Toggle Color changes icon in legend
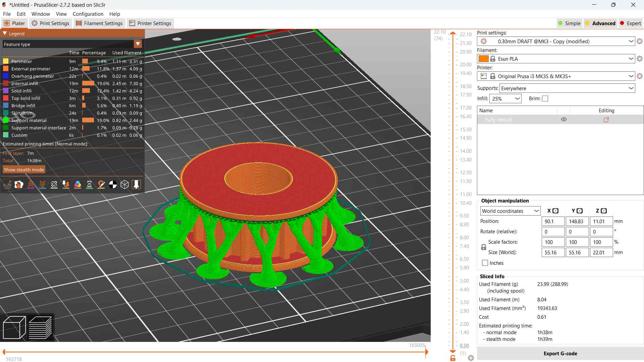Screen dimensions: 644x362 (x=77, y=184)
